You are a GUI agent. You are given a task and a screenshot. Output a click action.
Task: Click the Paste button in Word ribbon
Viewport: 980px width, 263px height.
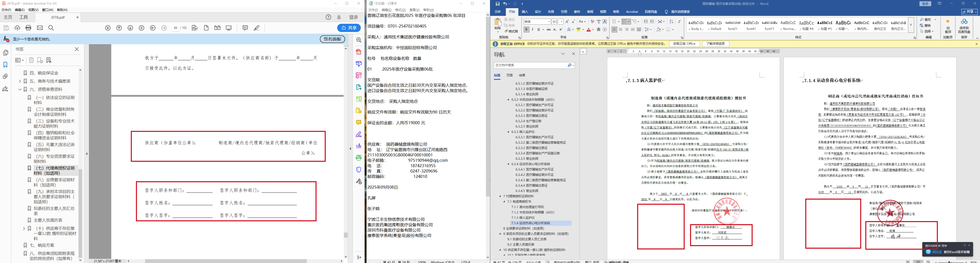tap(498, 25)
